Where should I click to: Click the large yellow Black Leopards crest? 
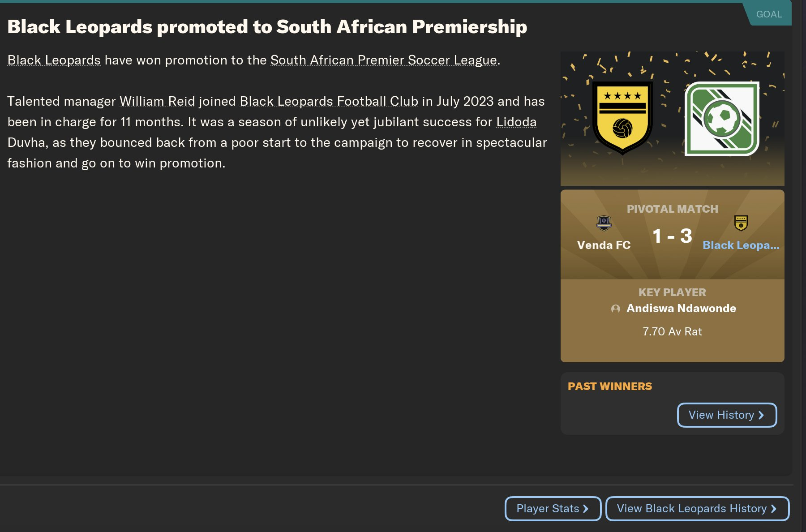pyautogui.click(x=622, y=118)
